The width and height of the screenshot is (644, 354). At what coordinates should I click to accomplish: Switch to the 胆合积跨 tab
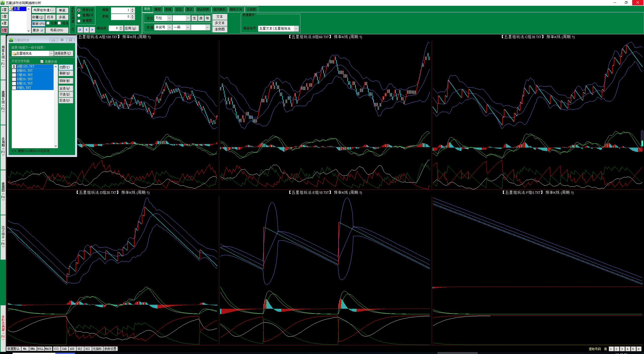(x=203, y=9)
